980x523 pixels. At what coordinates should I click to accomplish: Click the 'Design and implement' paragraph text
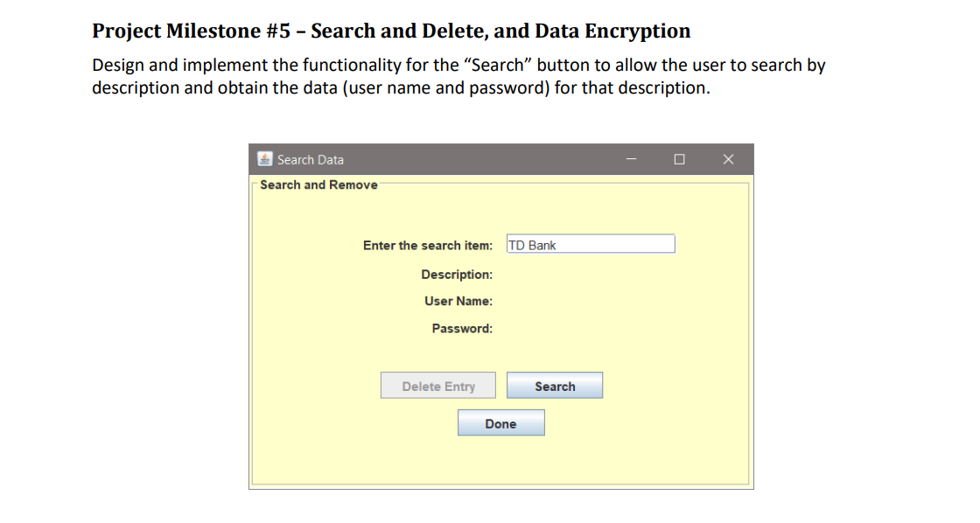[x=458, y=76]
